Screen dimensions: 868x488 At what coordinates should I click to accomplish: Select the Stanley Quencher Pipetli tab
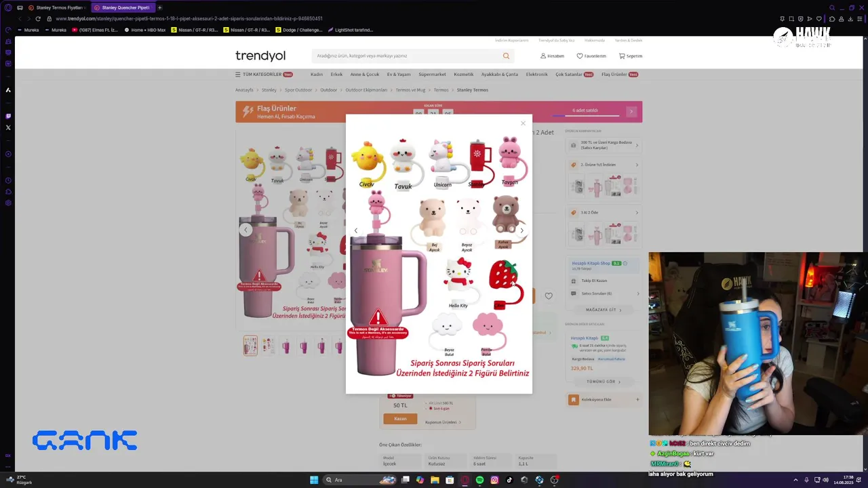point(122,7)
